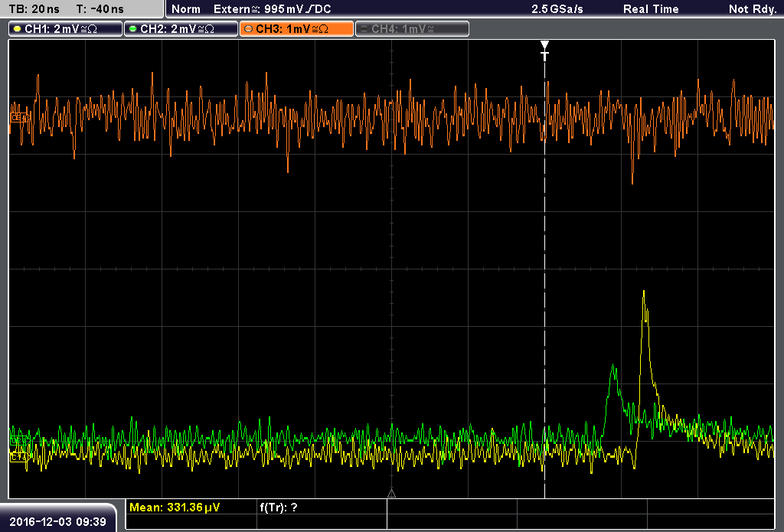
Task: Select the CH1 2mV channel tab
Action: (x=65, y=29)
